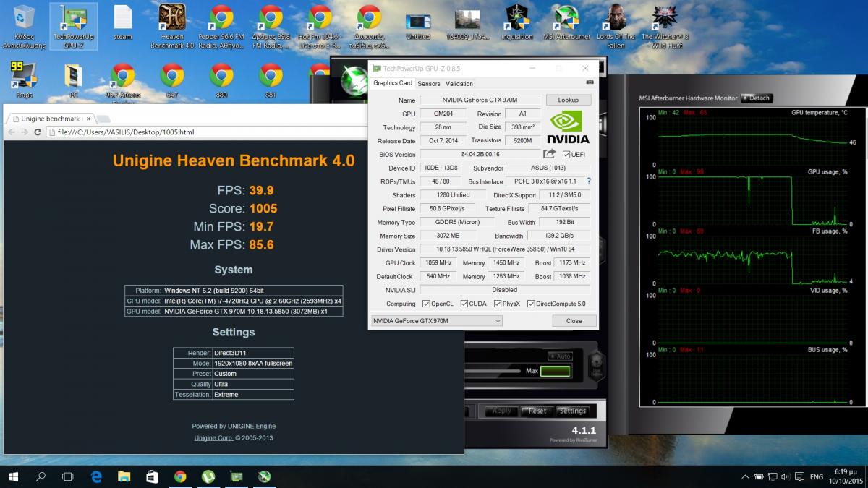This screenshot has height=488, width=868.
Task: Open Microsoft Edge from the taskbar
Action: point(96,476)
